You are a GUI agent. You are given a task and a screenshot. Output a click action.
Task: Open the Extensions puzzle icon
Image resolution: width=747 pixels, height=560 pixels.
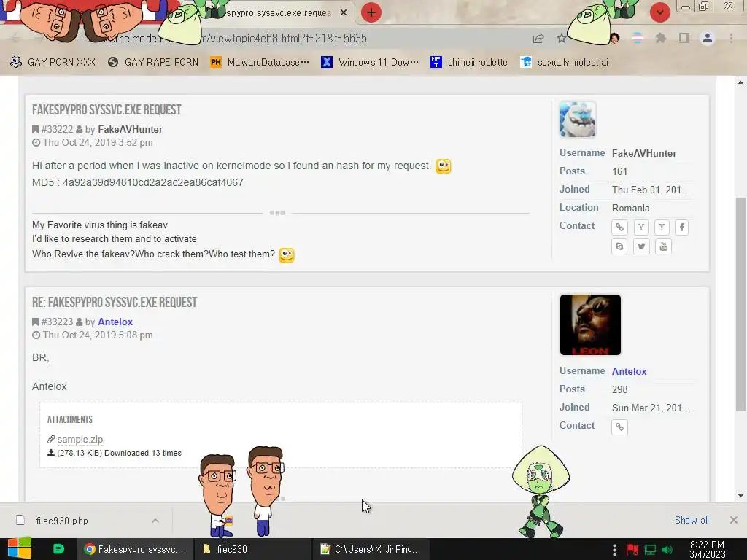point(661,38)
